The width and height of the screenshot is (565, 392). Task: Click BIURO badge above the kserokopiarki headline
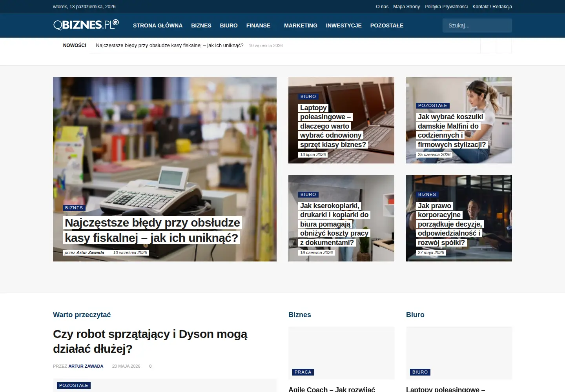click(x=308, y=194)
